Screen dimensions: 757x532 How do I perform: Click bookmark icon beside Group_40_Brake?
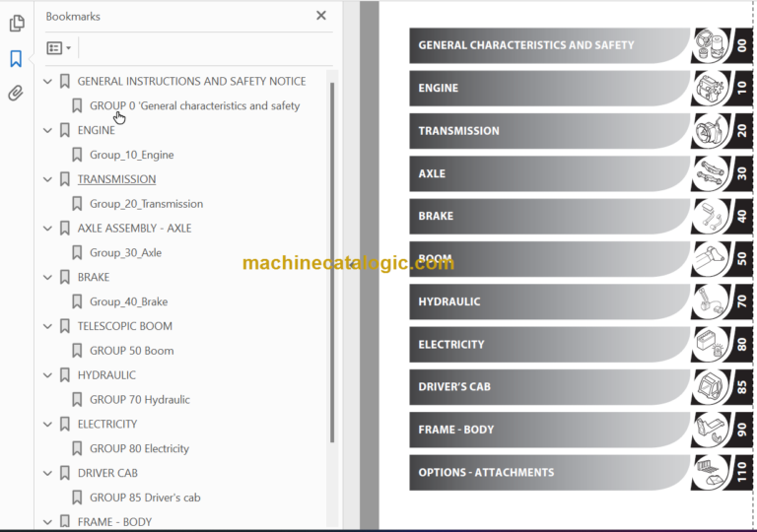click(77, 301)
